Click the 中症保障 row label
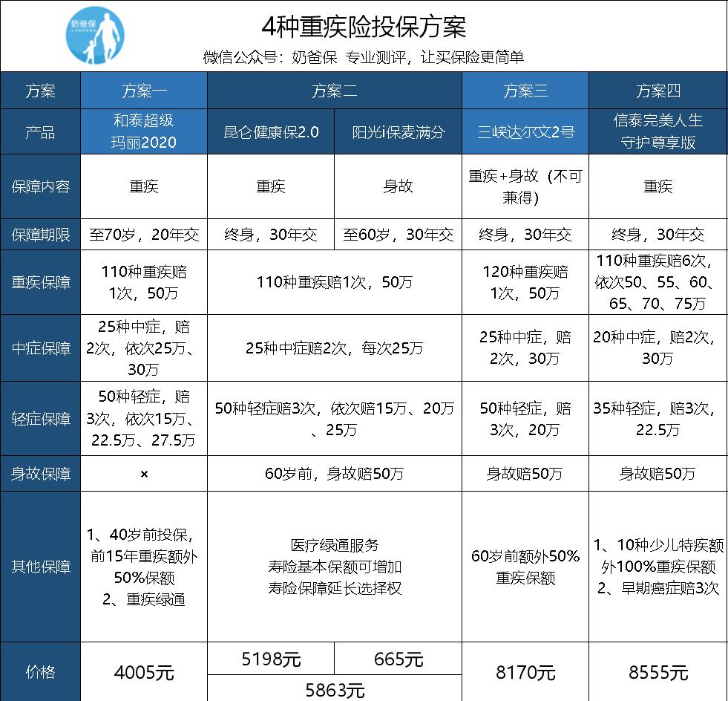Image resolution: width=728 pixels, height=701 pixels. tap(40, 348)
